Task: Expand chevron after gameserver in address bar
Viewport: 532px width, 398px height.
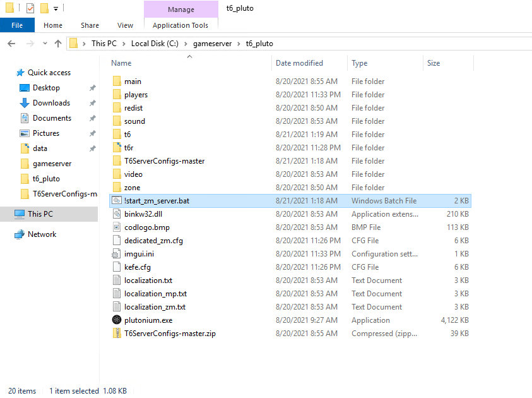Action: [239, 44]
